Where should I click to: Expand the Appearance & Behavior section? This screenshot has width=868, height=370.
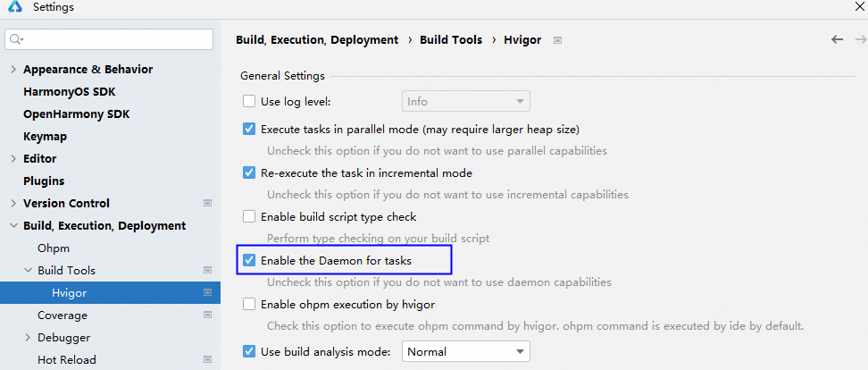(x=13, y=70)
